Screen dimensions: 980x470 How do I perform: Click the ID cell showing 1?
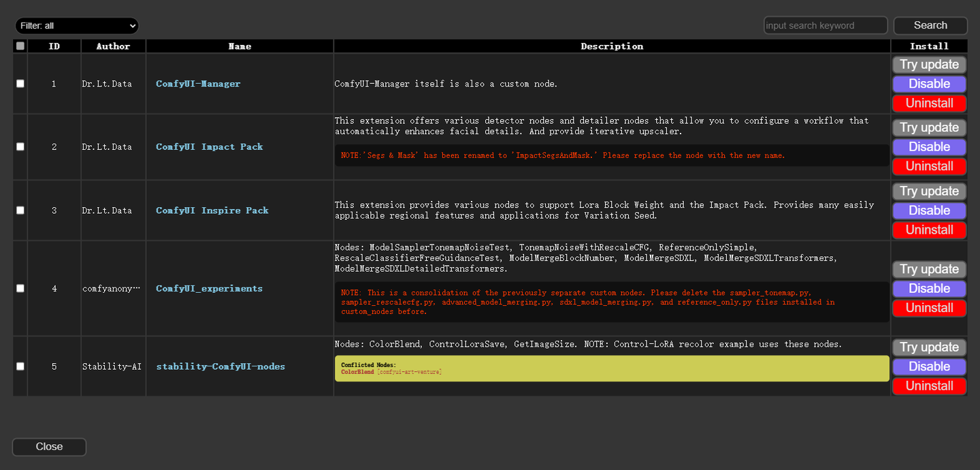tap(54, 84)
